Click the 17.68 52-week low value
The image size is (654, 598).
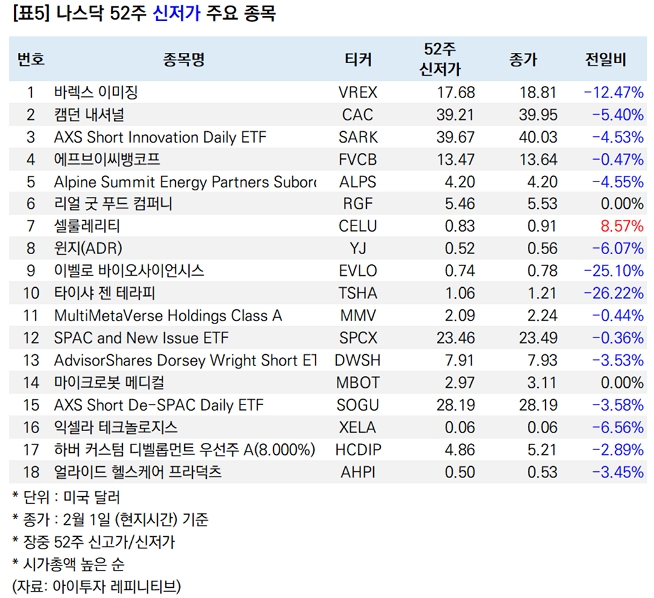[455, 92]
